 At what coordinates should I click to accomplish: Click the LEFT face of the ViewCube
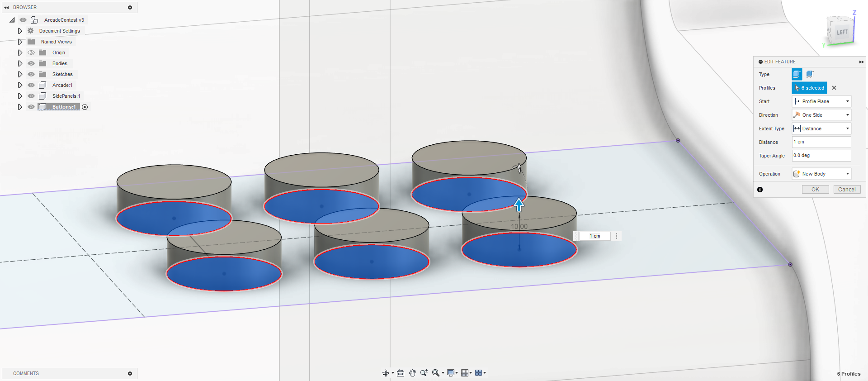(842, 32)
